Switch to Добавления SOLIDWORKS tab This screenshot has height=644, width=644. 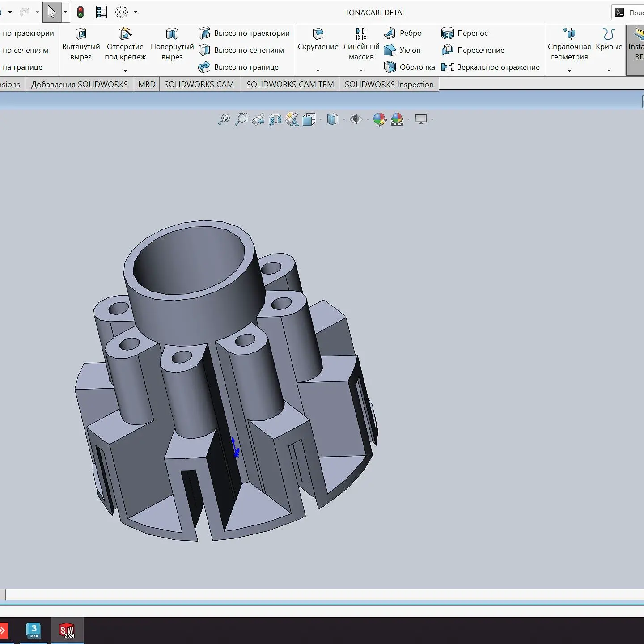point(80,84)
